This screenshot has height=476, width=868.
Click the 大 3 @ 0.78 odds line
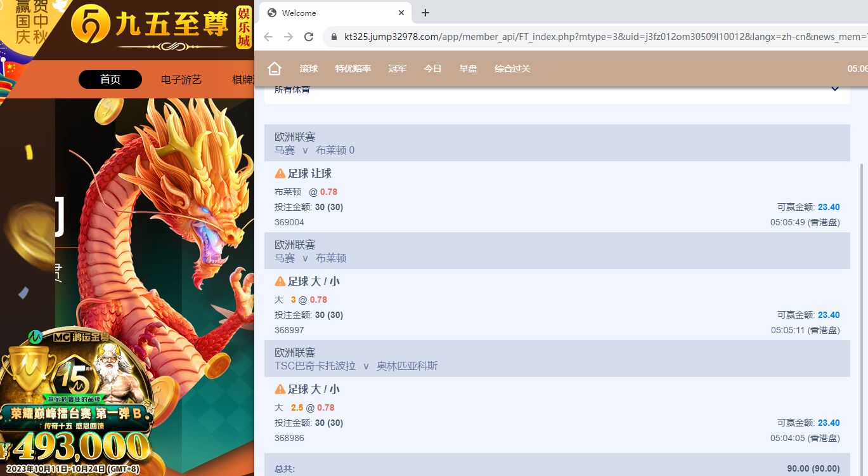301,300
